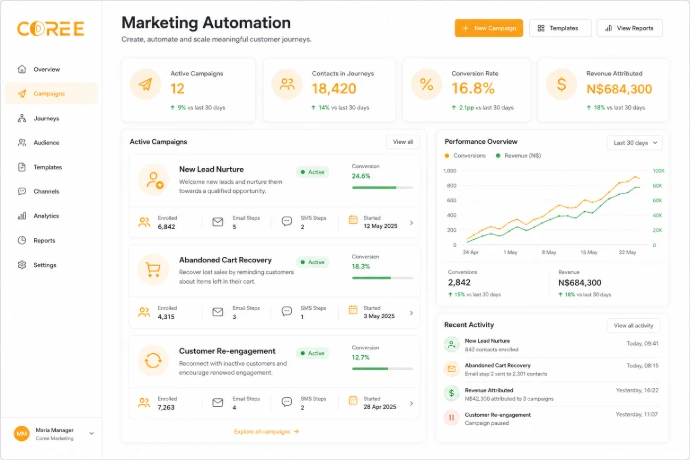Open Customer Re-engagement details chevron

411,403
